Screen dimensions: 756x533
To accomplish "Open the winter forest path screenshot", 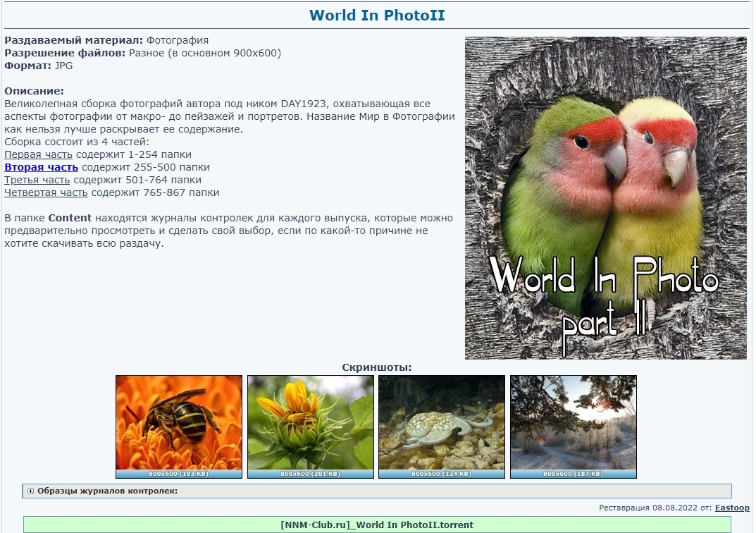I will tap(573, 423).
